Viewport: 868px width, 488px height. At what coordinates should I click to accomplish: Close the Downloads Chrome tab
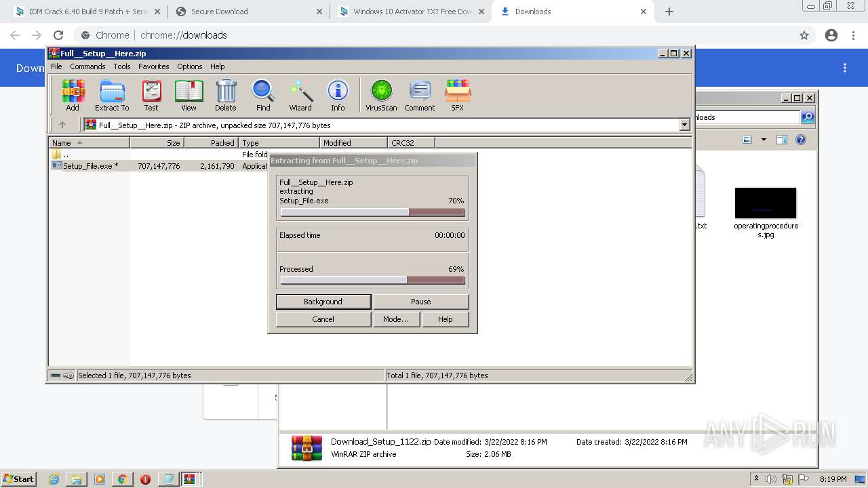644,12
